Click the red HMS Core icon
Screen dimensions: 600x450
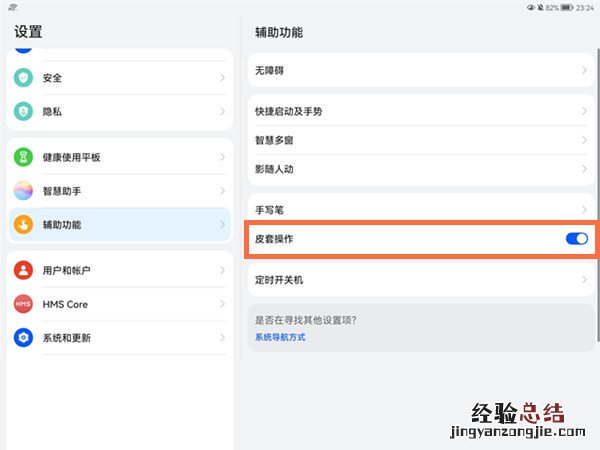click(x=24, y=304)
